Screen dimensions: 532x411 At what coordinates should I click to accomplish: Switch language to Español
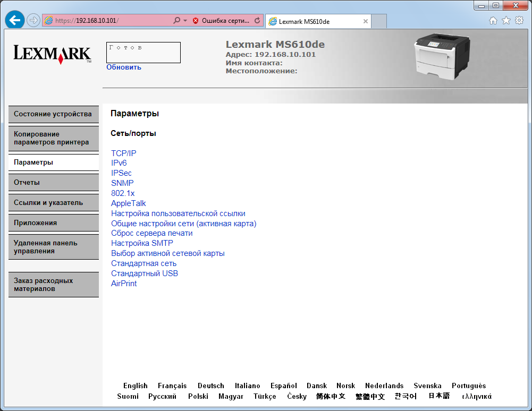click(x=284, y=386)
